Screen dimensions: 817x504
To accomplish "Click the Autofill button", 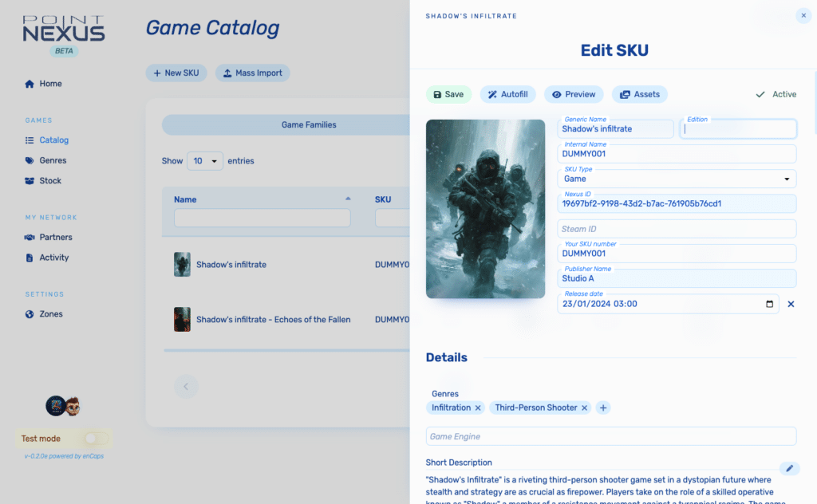I will 507,94.
